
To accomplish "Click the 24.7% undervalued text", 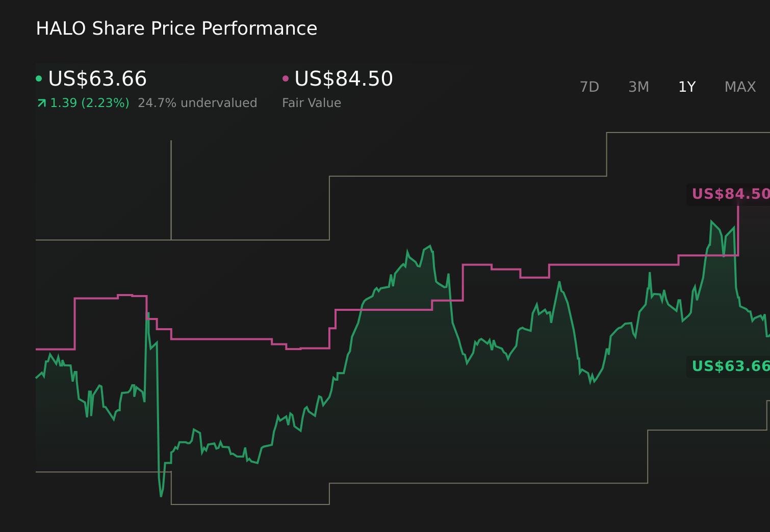I will click(197, 103).
